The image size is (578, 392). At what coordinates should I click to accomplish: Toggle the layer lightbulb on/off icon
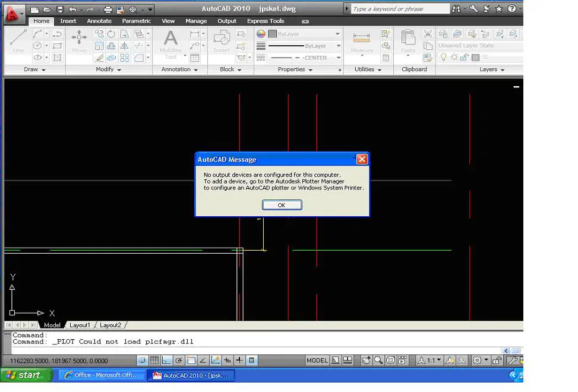pos(444,57)
